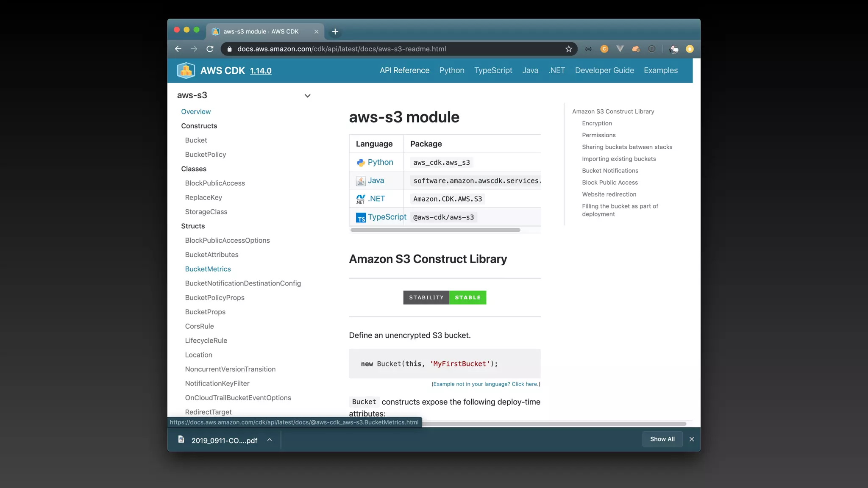Viewport: 868px width, 488px height.
Task: Click the .NET logo icon in table
Action: 361,199
